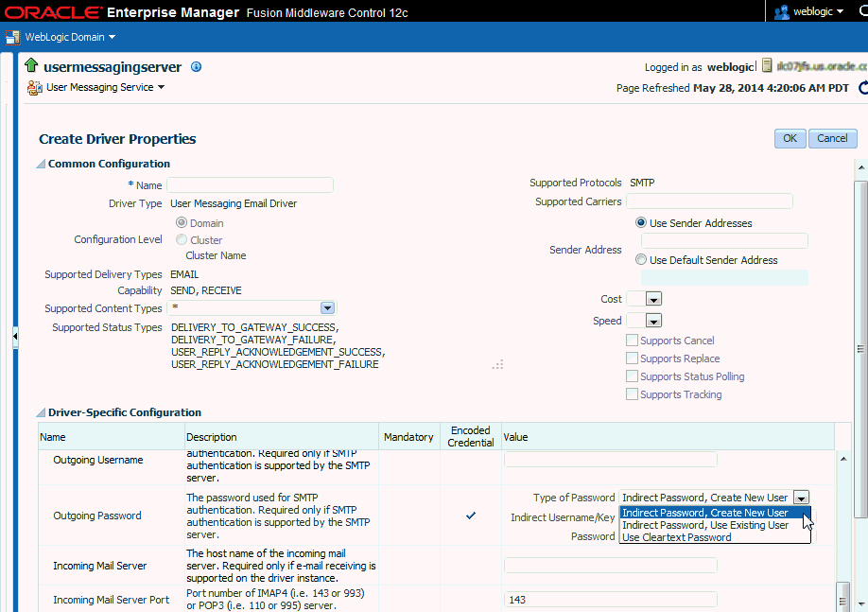Click the Value column header
The height and width of the screenshot is (612, 868).
[668, 437]
